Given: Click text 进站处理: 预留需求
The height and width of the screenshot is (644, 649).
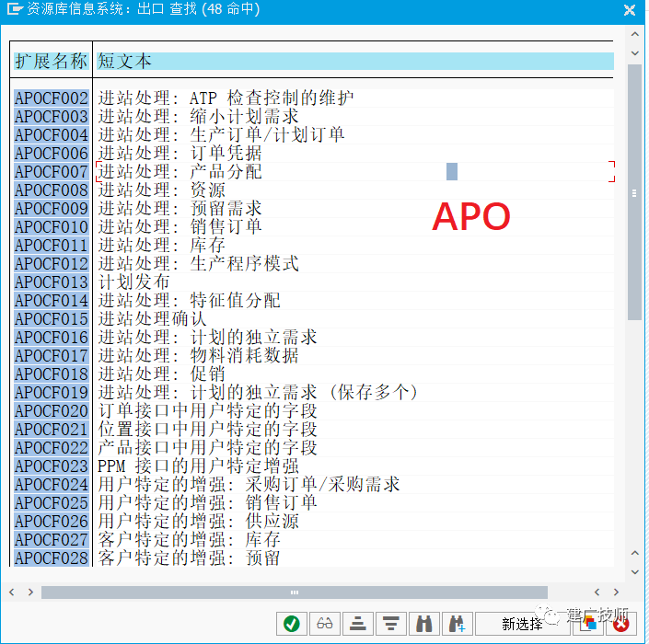Looking at the screenshot, I should 180,209.
